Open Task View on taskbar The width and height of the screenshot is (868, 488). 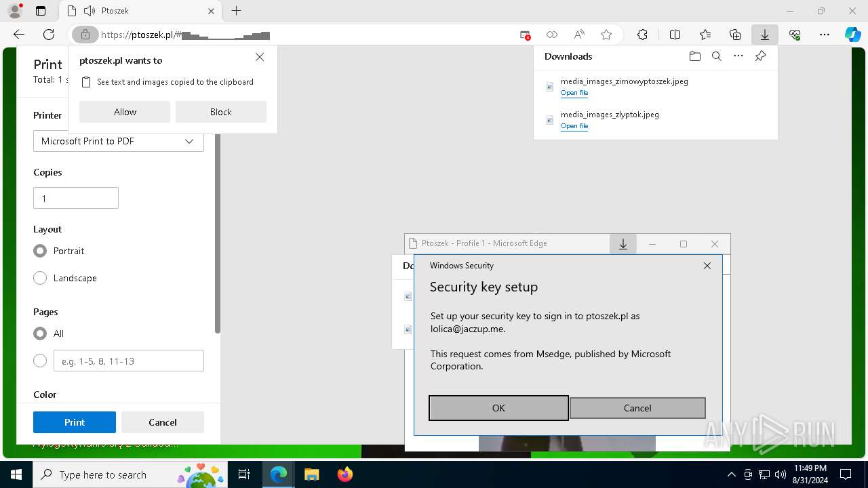click(244, 474)
